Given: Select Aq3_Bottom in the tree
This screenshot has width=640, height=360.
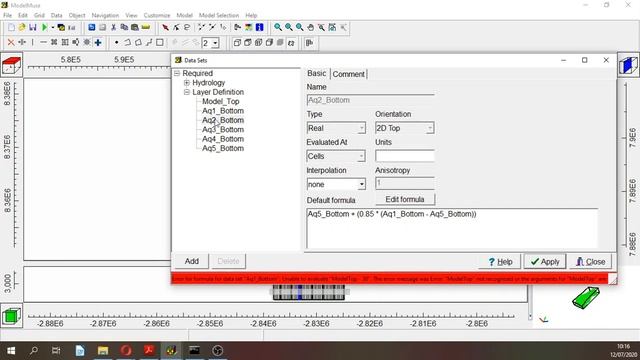Looking at the screenshot, I should point(223,129).
